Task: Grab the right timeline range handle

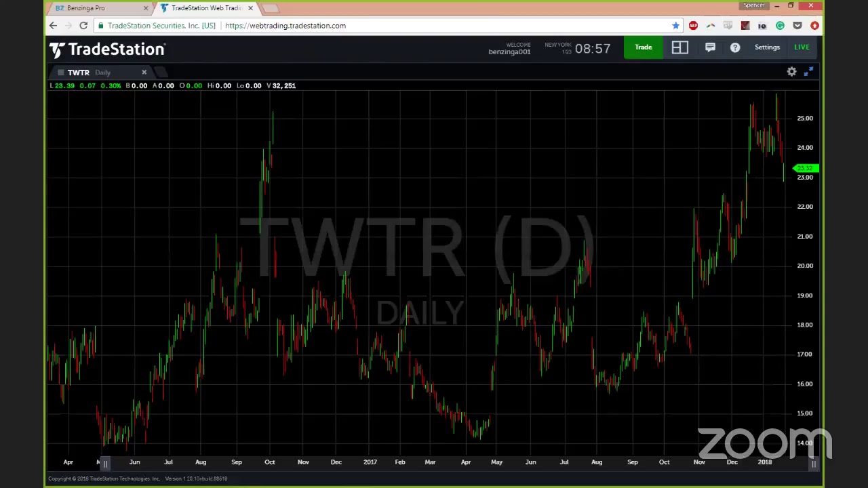Action: coord(814,463)
